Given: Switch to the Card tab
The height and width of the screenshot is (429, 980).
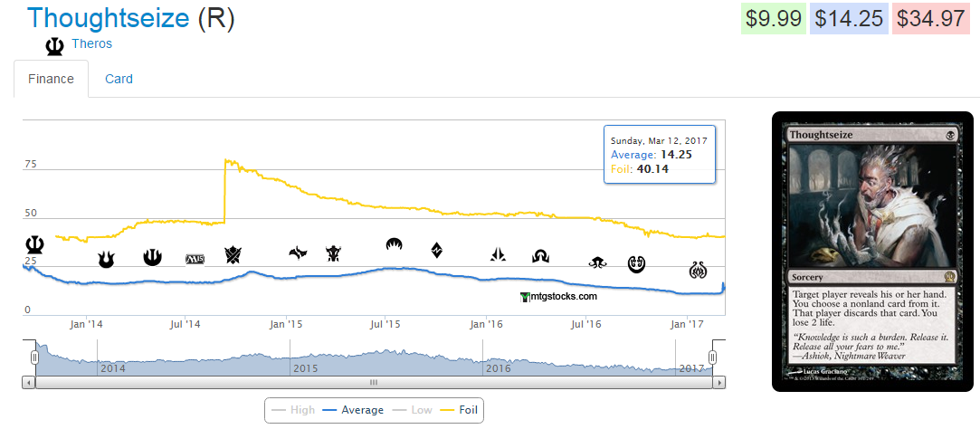Looking at the screenshot, I should click(119, 79).
